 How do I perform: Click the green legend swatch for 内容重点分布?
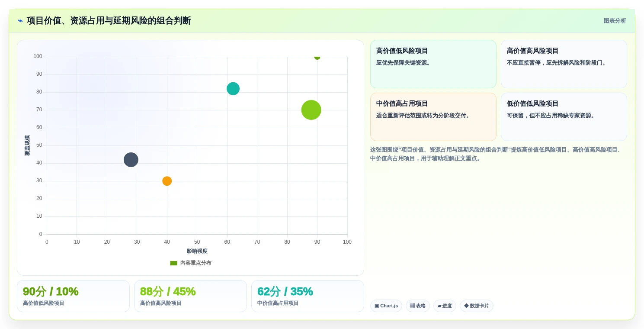point(173,263)
